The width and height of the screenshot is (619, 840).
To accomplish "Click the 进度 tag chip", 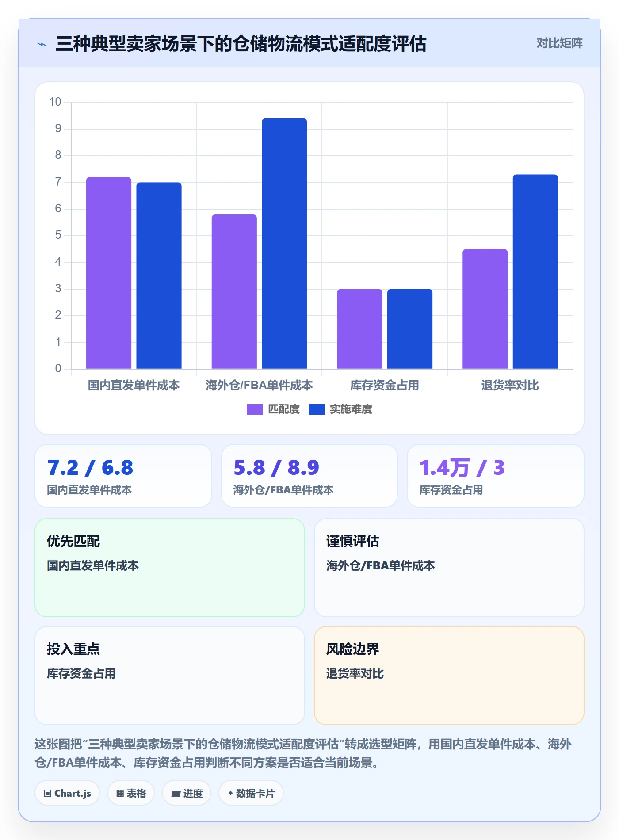I will pos(187,793).
